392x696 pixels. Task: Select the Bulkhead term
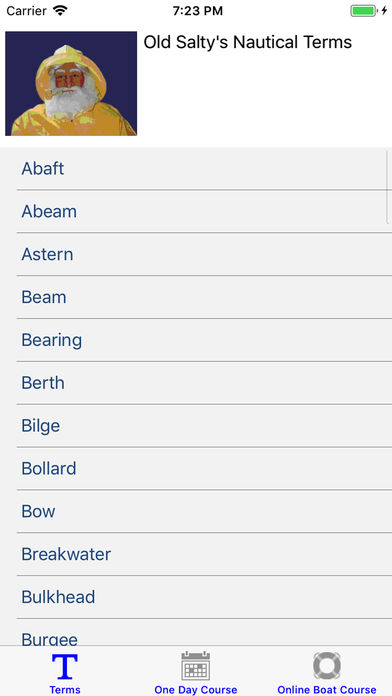click(196, 597)
